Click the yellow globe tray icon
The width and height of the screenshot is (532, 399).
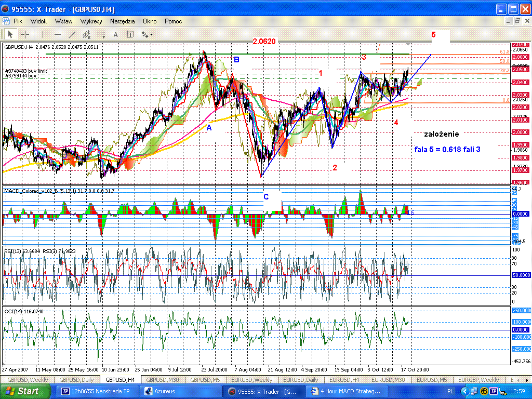click(484, 392)
